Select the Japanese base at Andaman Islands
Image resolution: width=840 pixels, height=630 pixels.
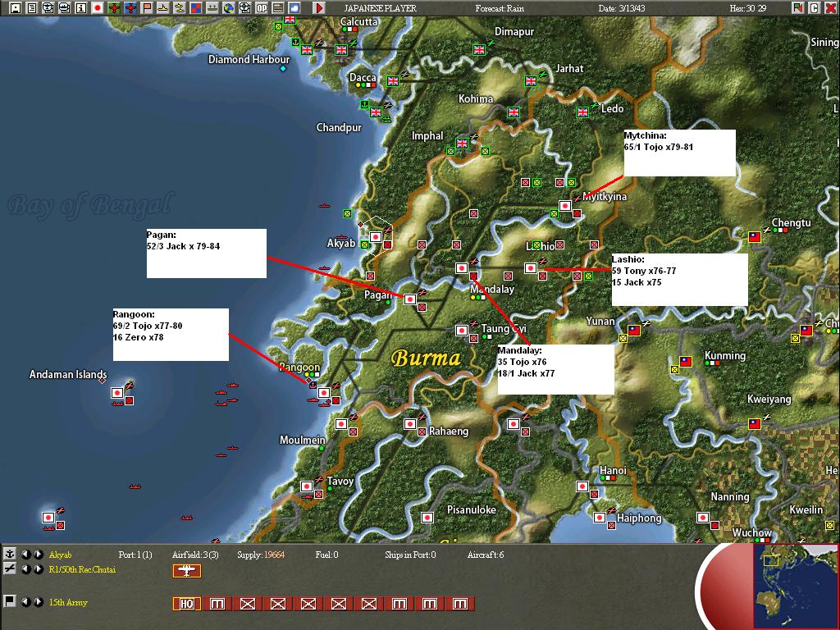[116, 393]
